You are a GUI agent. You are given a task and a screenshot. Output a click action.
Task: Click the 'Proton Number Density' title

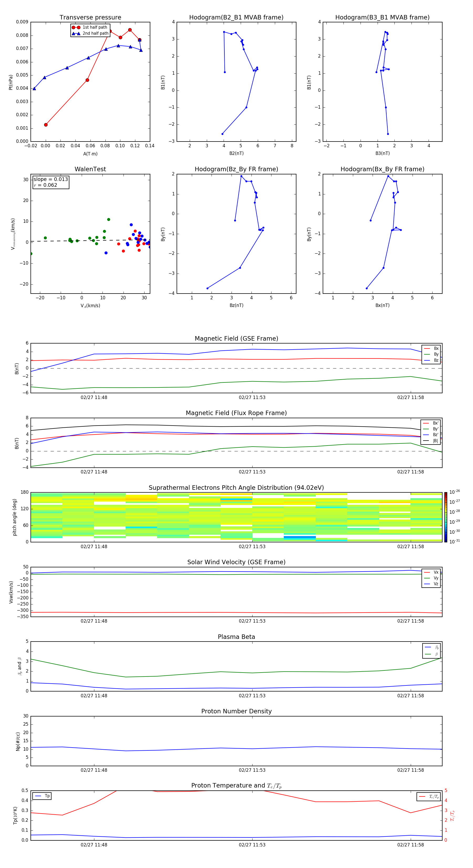coord(236,711)
